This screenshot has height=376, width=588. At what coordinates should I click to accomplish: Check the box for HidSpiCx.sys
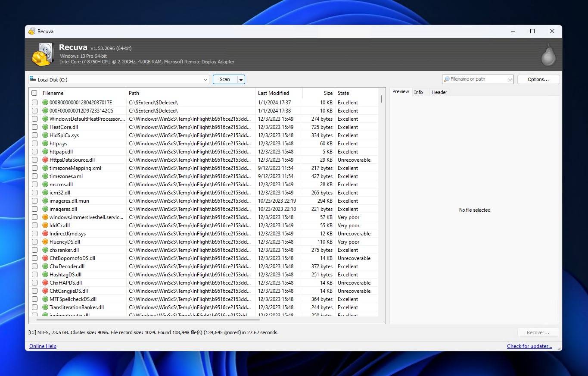[34, 135]
